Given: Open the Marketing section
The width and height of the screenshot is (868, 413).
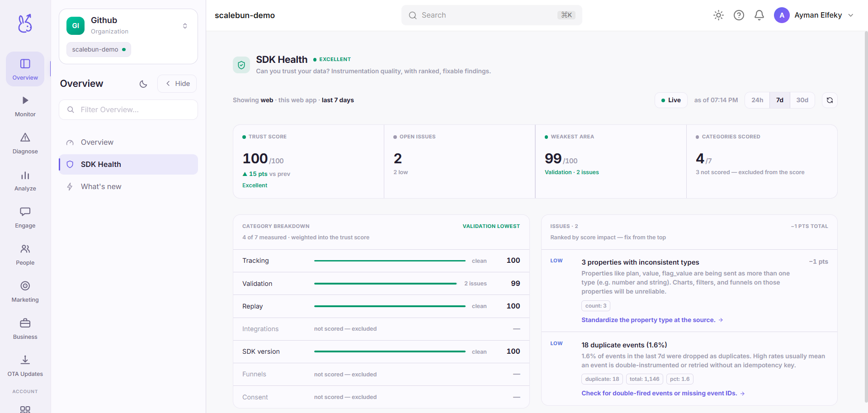Looking at the screenshot, I should point(25,292).
